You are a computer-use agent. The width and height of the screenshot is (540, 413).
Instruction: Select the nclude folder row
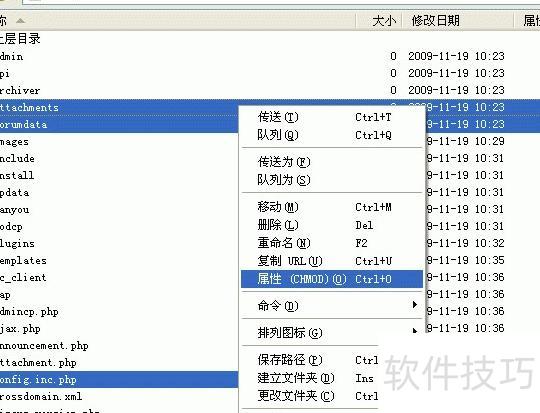click(119, 158)
